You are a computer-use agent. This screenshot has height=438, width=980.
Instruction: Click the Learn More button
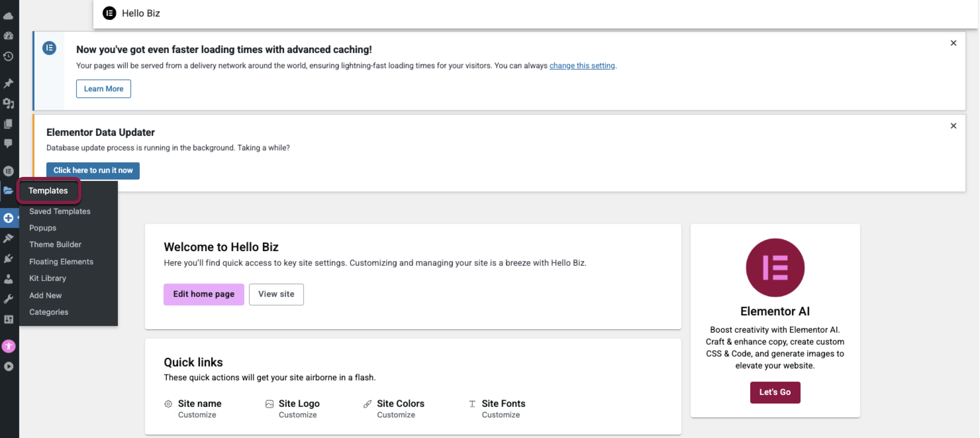tap(104, 89)
